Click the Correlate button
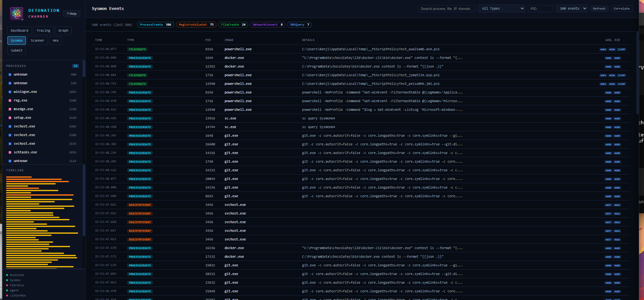This screenshot has height=300, width=644. (x=622, y=9)
